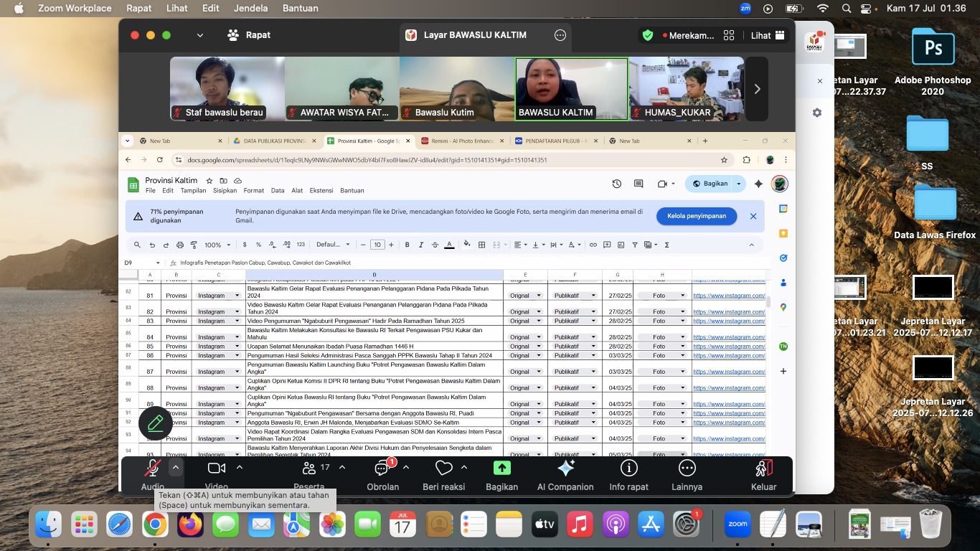Expand audio options arrow next to Audio
This screenshot has width=980, height=551.
(x=176, y=467)
